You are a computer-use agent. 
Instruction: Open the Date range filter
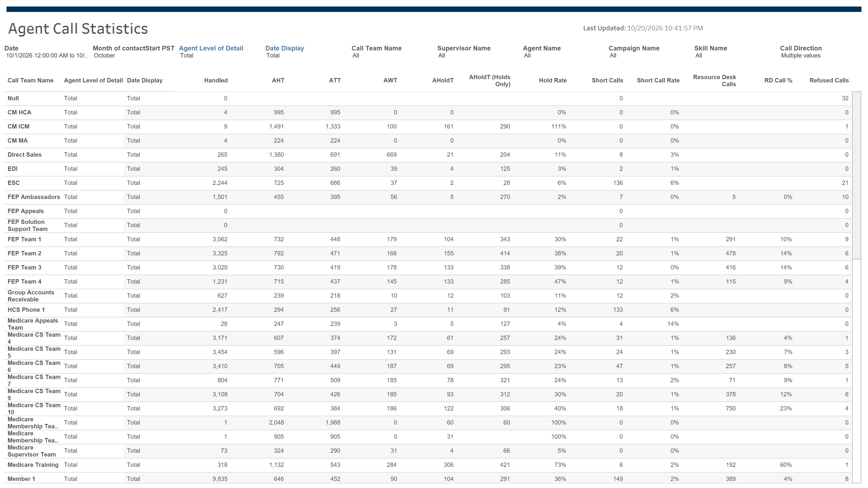click(x=46, y=56)
